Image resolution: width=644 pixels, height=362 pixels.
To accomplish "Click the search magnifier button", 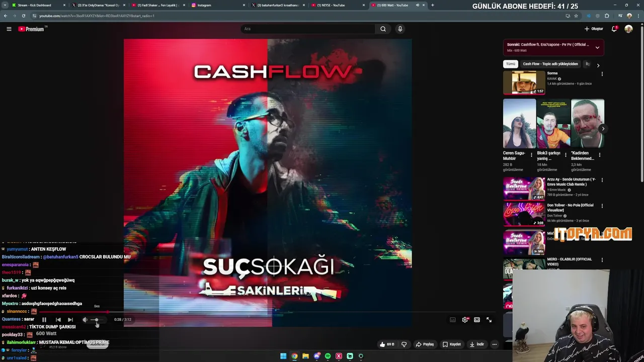I will (383, 29).
